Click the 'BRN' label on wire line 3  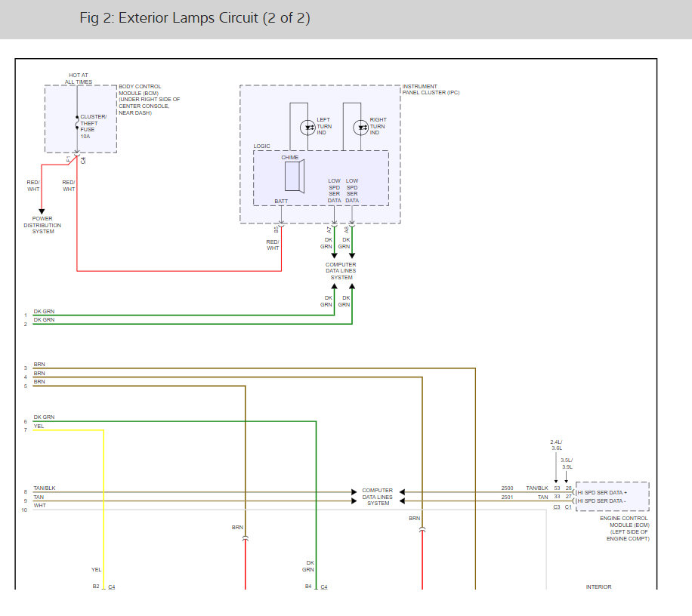pos(39,364)
